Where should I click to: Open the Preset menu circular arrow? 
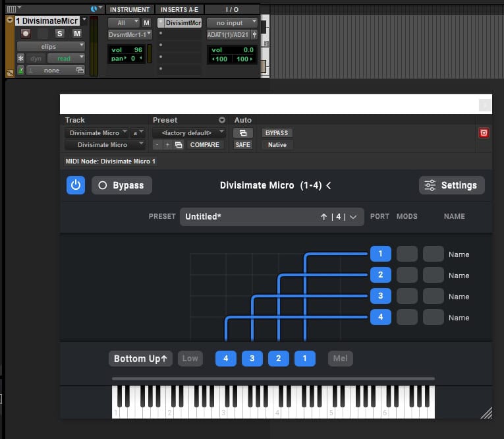click(x=222, y=120)
